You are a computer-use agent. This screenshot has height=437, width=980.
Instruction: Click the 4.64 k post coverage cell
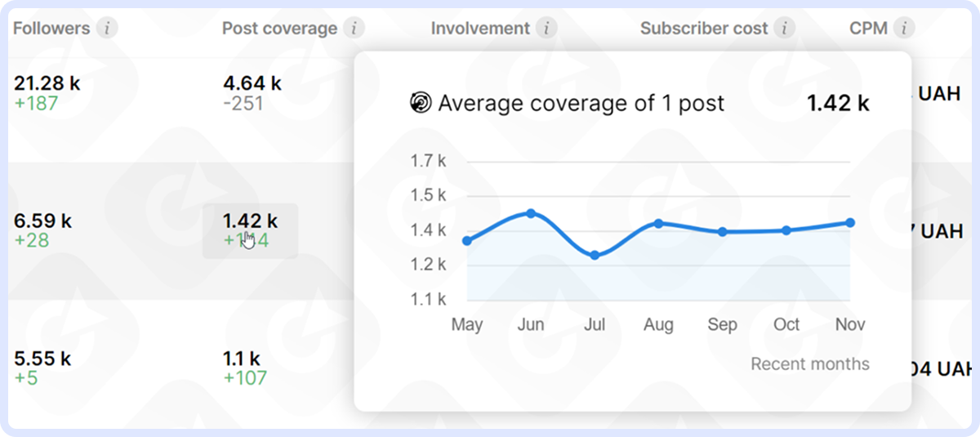(x=252, y=83)
